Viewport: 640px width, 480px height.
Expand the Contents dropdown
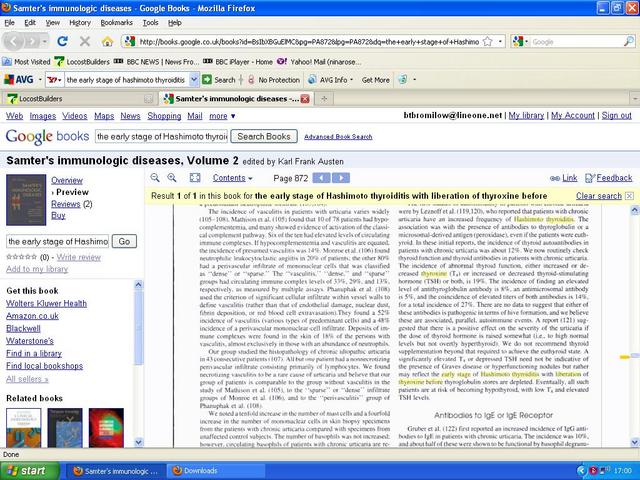pyautogui.click(x=233, y=178)
